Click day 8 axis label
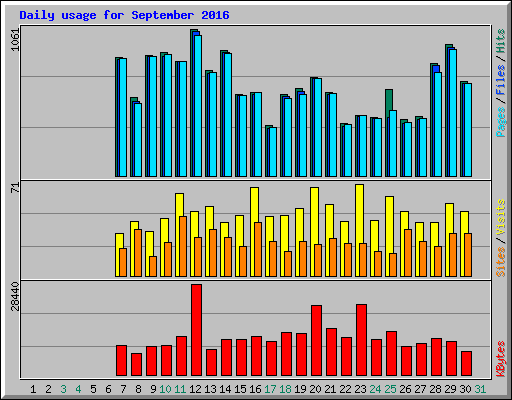Screen dimensions: 512x400 pyautogui.click(x=138, y=389)
